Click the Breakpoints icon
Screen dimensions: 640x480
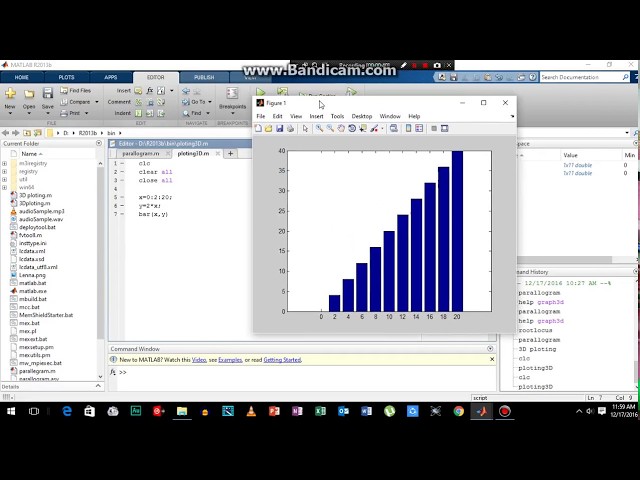tap(232, 93)
